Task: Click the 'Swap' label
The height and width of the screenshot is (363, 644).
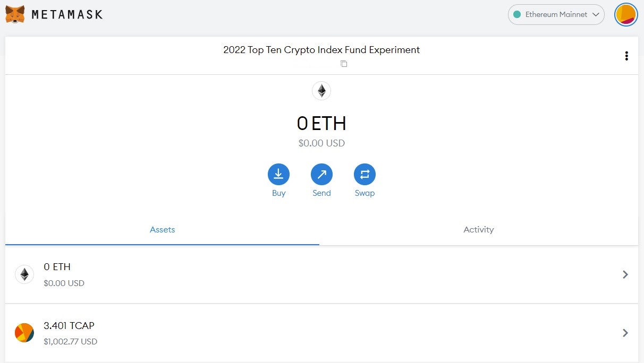Action: click(365, 193)
